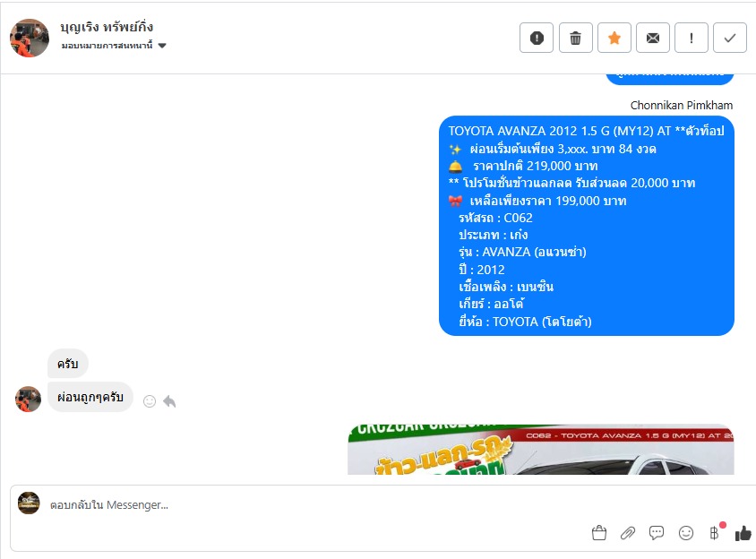Open contact name บุญเริง ทรัพย์กิ่ง profile
This screenshot has width=756, height=559.
(107, 27)
